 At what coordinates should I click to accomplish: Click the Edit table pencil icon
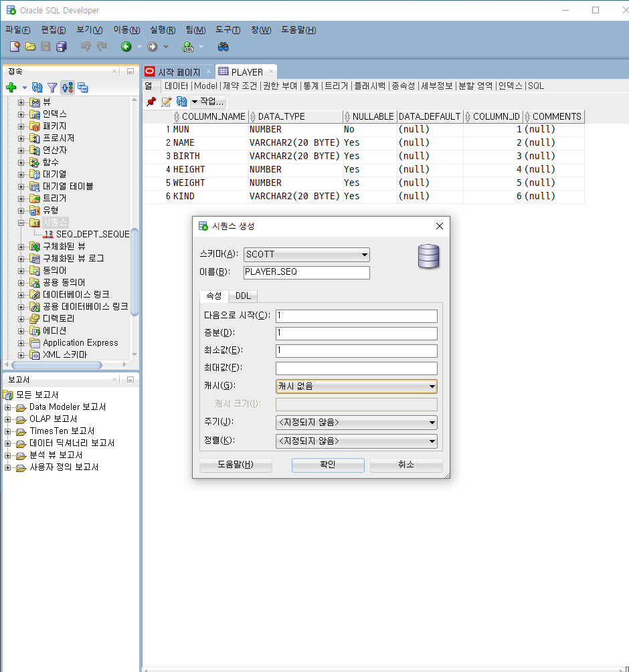pyautogui.click(x=167, y=102)
